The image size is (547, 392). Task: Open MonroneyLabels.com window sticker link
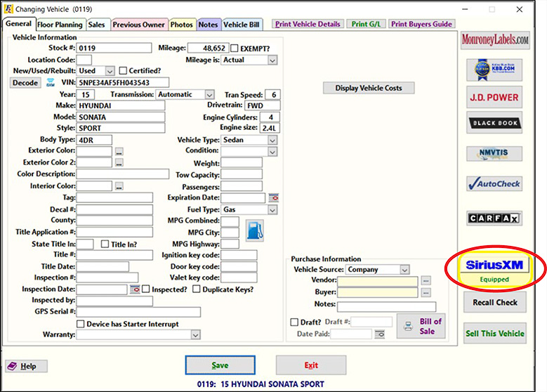495,40
